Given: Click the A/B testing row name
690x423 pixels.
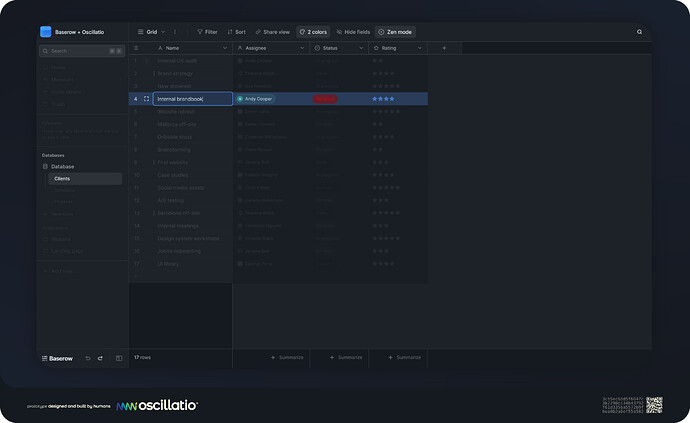Looking at the screenshot, I should pos(171,201).
